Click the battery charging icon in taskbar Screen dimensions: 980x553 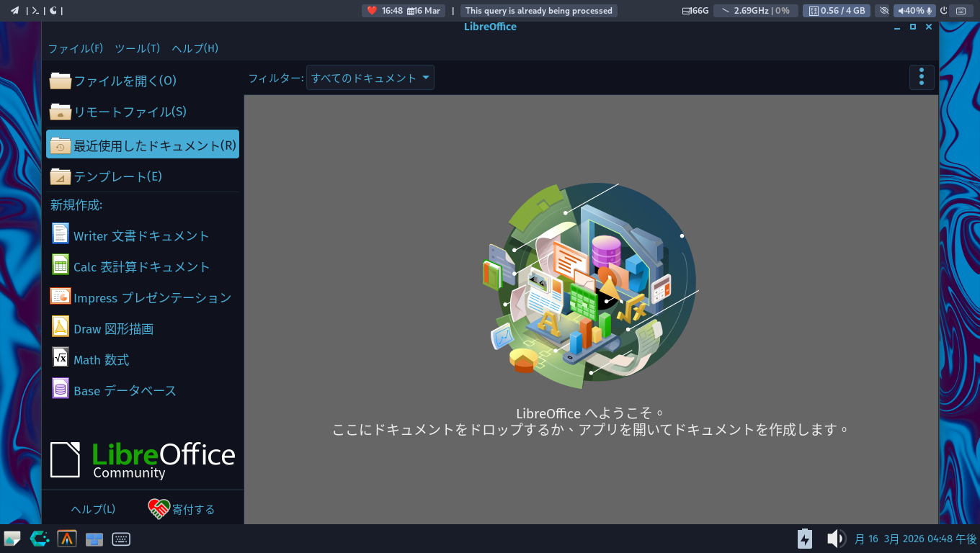coord(805,539)
